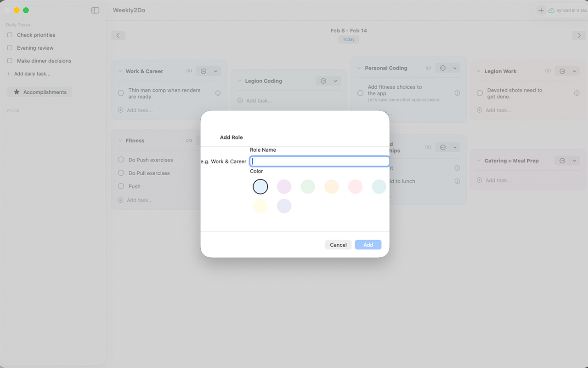The image size is (588, 368).
Task: Open Legion Coding more options icon
Action: click(x=323, y=81)
